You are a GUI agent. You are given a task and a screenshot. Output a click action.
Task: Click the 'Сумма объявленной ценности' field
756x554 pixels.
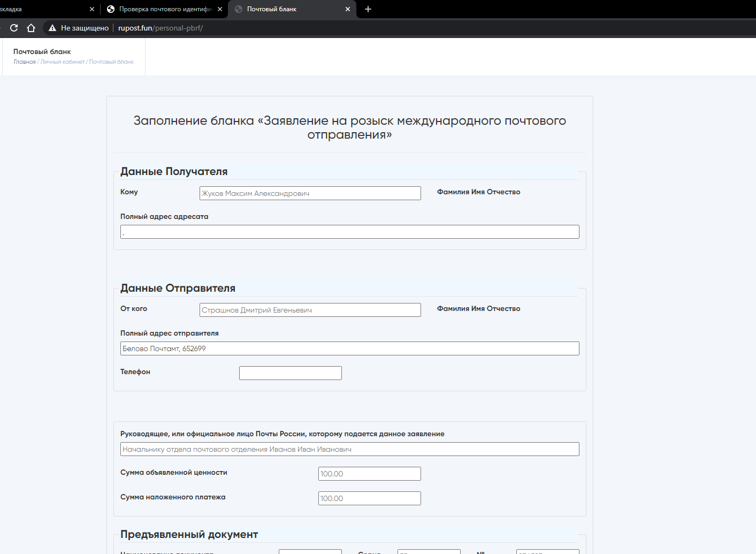point(369,474)
